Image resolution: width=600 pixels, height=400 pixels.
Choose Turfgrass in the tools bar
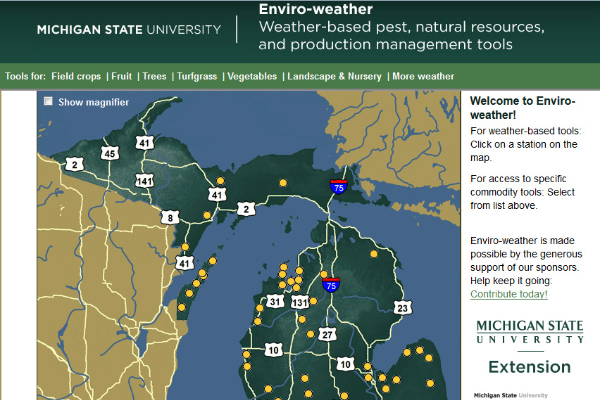point(195,76)
